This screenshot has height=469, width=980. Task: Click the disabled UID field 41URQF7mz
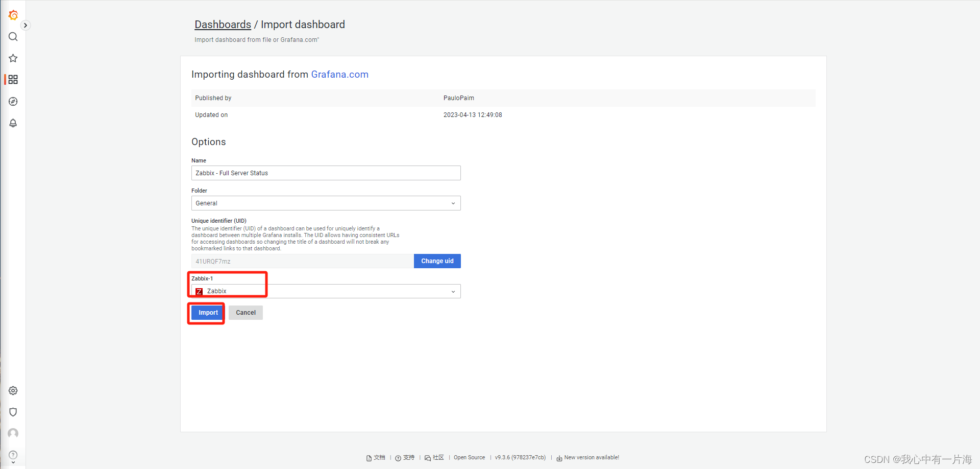pyautogui.click(x=302, y=261)
